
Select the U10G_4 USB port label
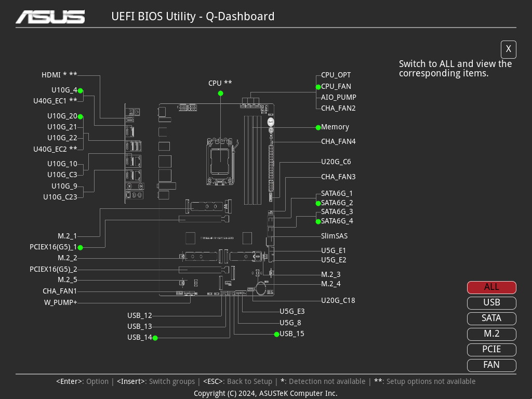click(64, 90)
